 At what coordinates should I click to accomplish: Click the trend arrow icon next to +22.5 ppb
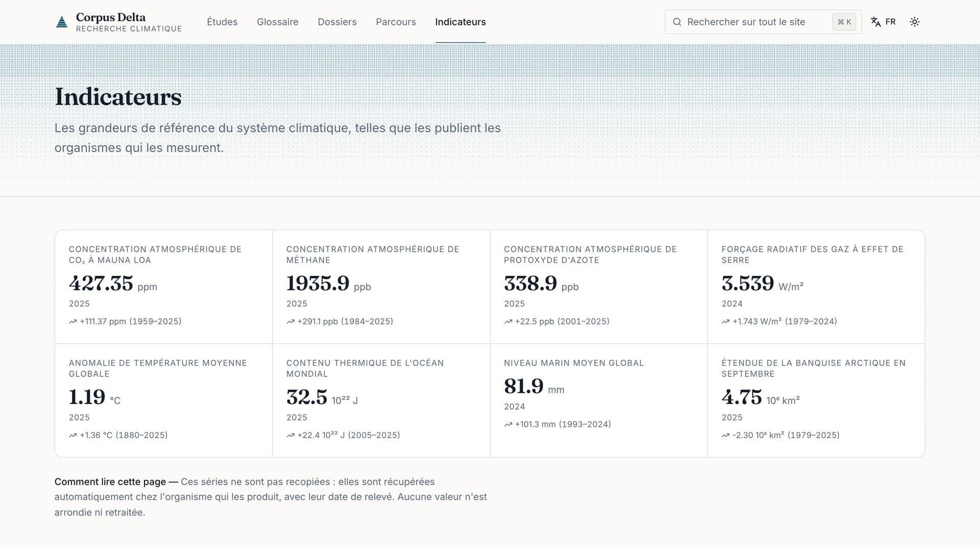508,322
